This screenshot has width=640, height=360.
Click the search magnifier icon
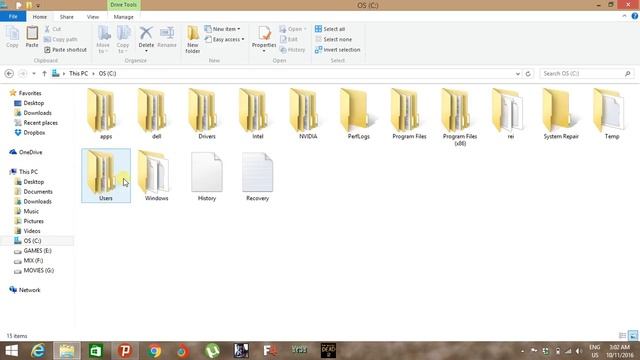tap(628, 73)
